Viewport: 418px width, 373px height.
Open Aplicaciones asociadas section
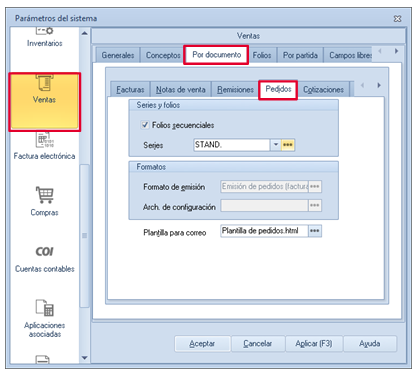(44, 318)
